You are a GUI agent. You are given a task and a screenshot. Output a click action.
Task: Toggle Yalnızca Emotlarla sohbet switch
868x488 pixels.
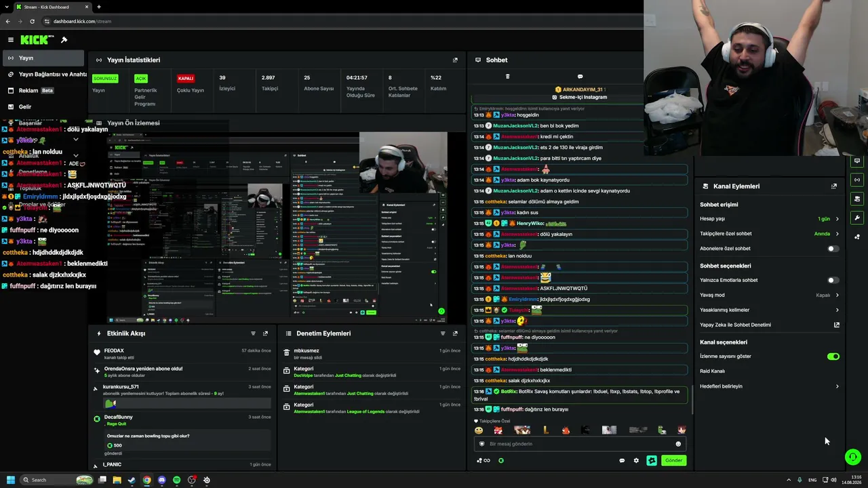tap(833, 280)
